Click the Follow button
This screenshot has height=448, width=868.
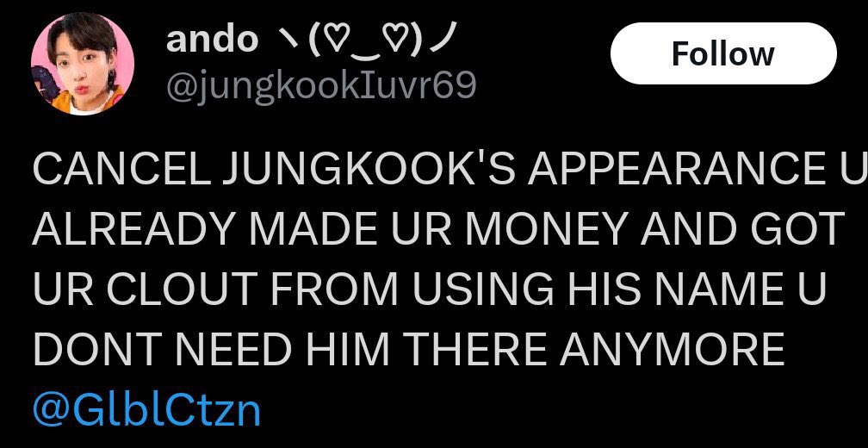(x=723, y=53)
